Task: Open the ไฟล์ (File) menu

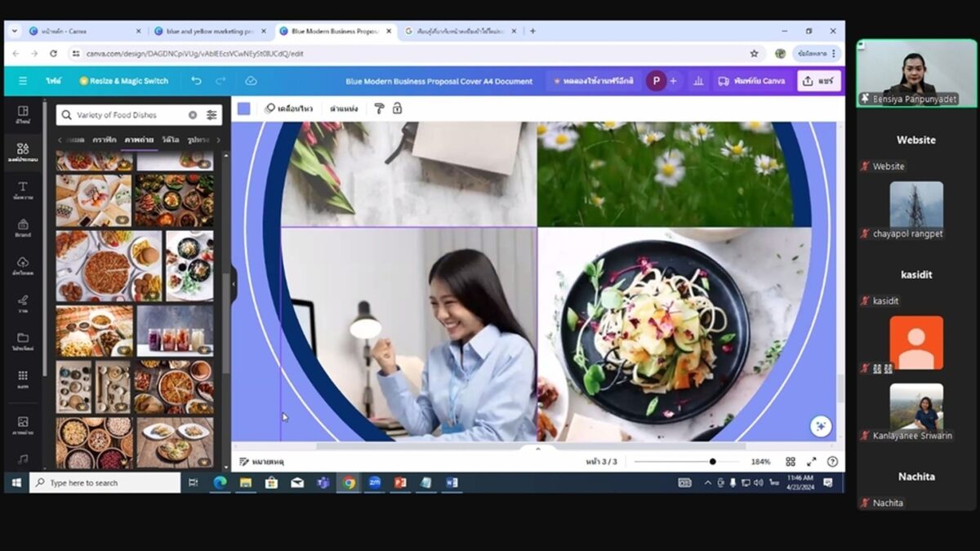Action: 53,81
